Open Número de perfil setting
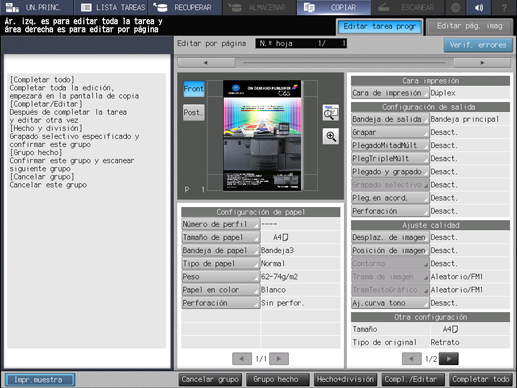This screenshot has width=517, height=388. [x=220, y=224]
